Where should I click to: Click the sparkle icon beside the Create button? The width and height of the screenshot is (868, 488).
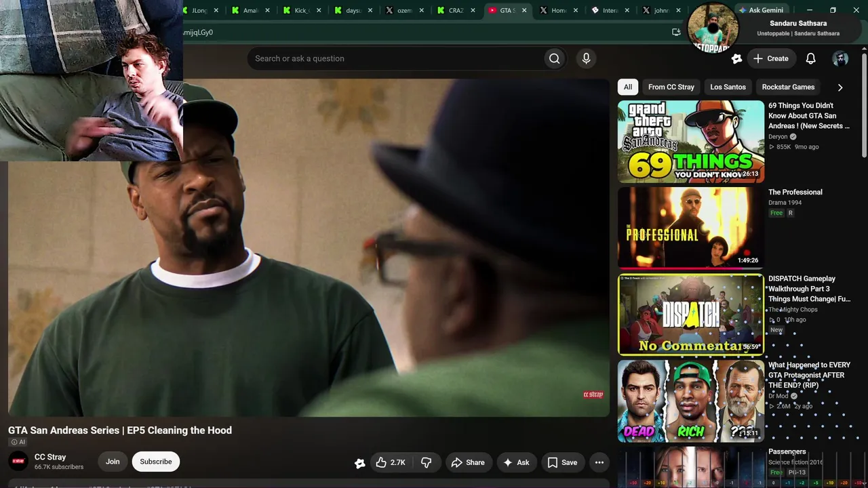tap(737, 58)
